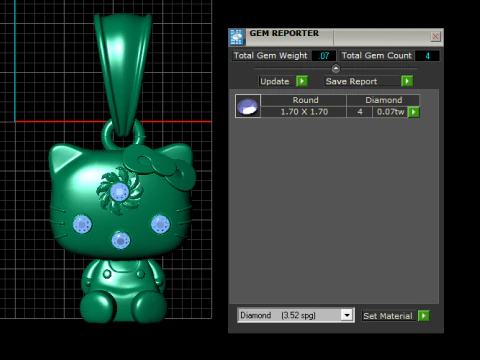The height and width of the screenshot is (360, 480).
Task: Click the Gem Reporter panel icon
Action: tap(237, 37)
